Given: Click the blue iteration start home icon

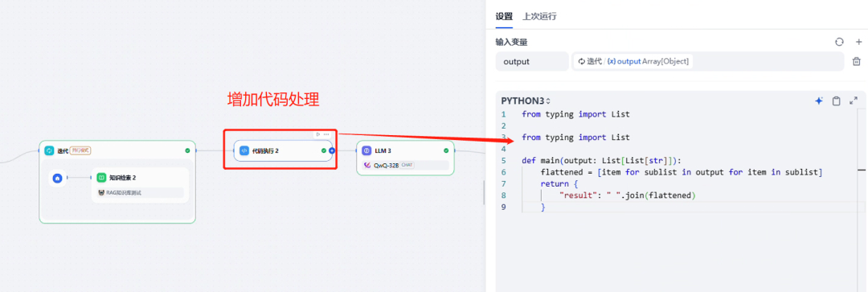Looking at the screenshot, I should click(57, 178).
